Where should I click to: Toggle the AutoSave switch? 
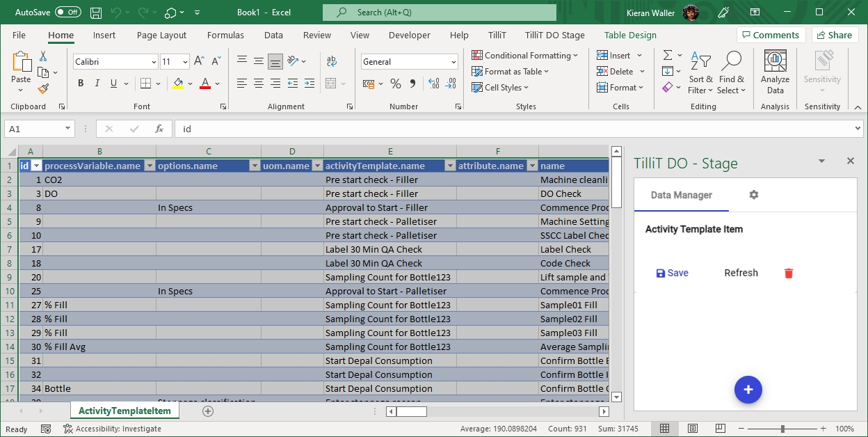tap(67, 13)
